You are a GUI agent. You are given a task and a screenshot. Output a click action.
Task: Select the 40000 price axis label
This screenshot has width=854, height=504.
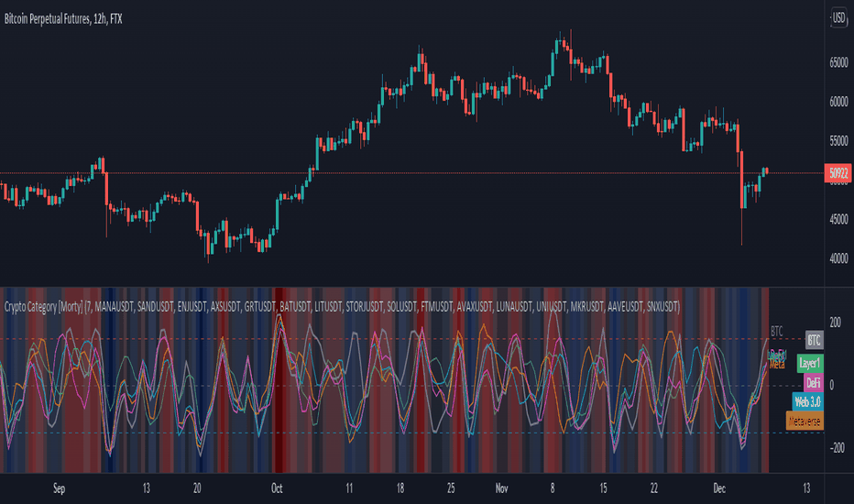tap(838, 258)
